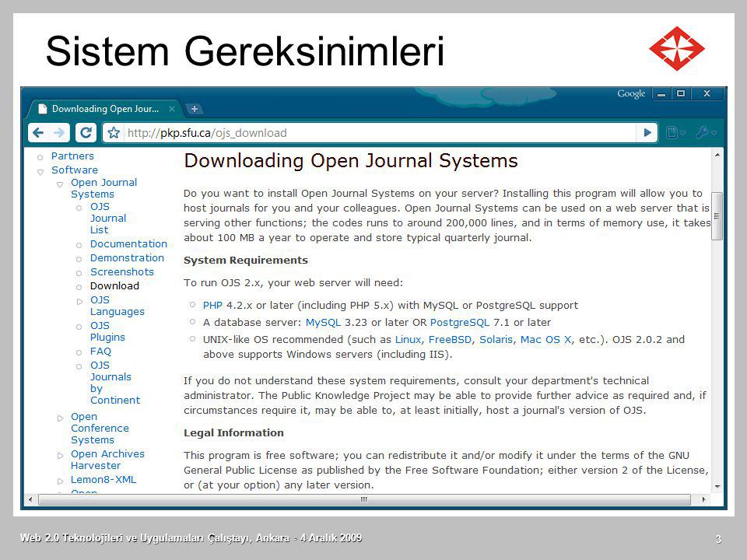Open the Documentation sidebar link
Image resolution: width=747 pixels, height=560 pixels.
tap(128, 243)
